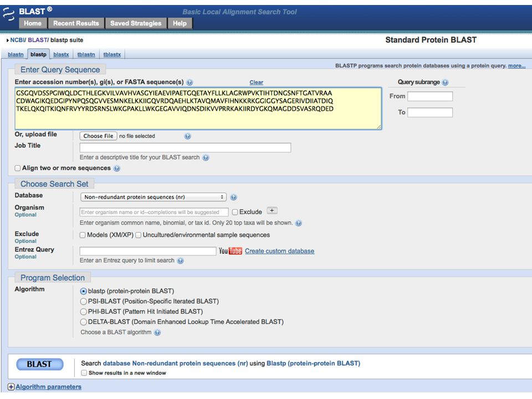The width and height of the screenshot is (532, 399).
Task: Click the Job Title input field
Action: coord(185,147)
